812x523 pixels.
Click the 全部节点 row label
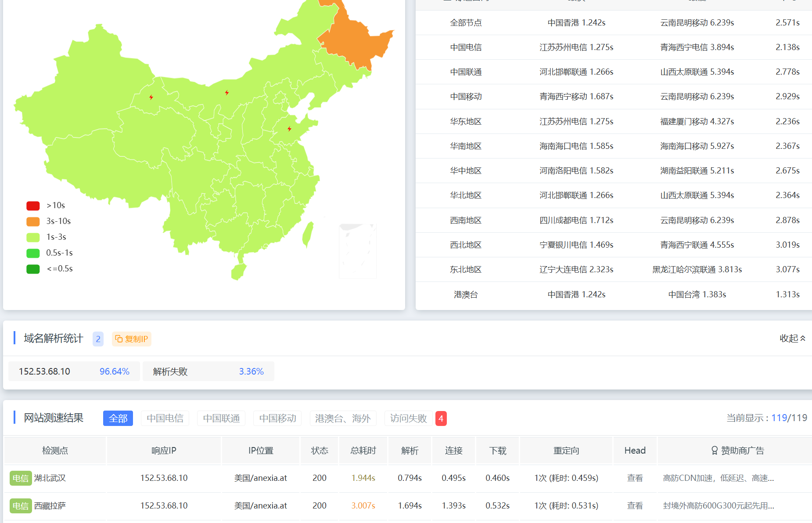click(466, 23)
